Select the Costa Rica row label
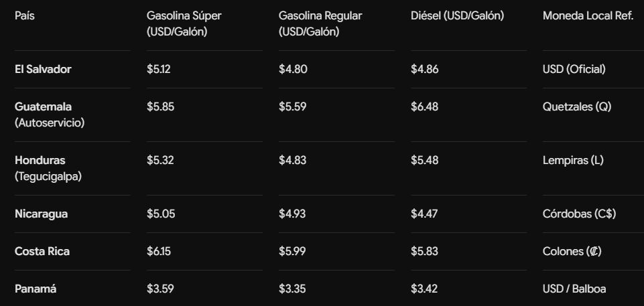This screenshot has width=644, height=306. (x=42, y=252)
